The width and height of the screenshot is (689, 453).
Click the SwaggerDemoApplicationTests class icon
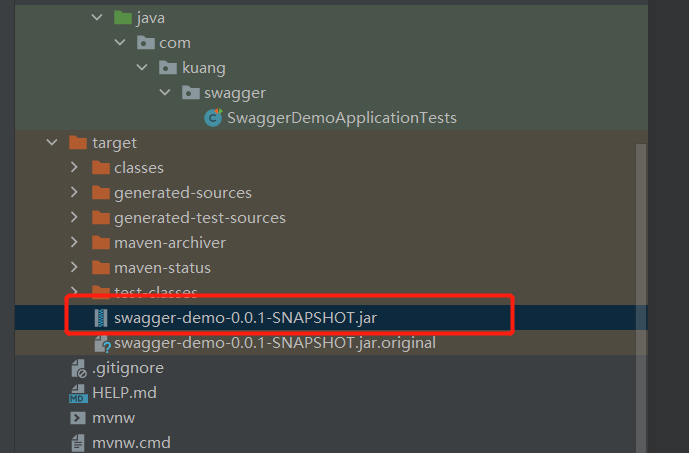[x=214, y=118]
